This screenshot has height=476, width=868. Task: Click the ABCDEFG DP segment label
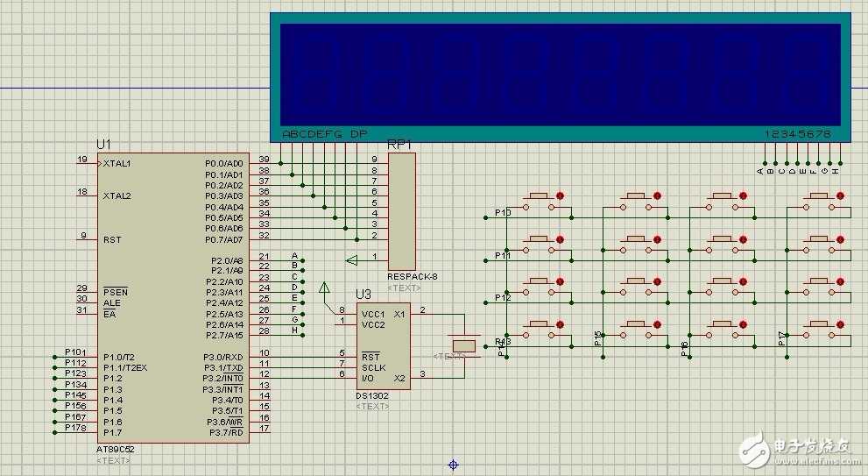click(324, 134)
